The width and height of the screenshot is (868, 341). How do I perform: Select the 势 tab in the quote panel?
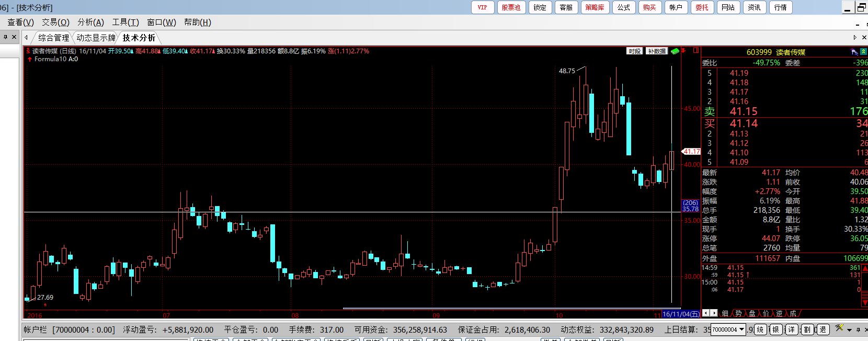(x=738, y=313)
